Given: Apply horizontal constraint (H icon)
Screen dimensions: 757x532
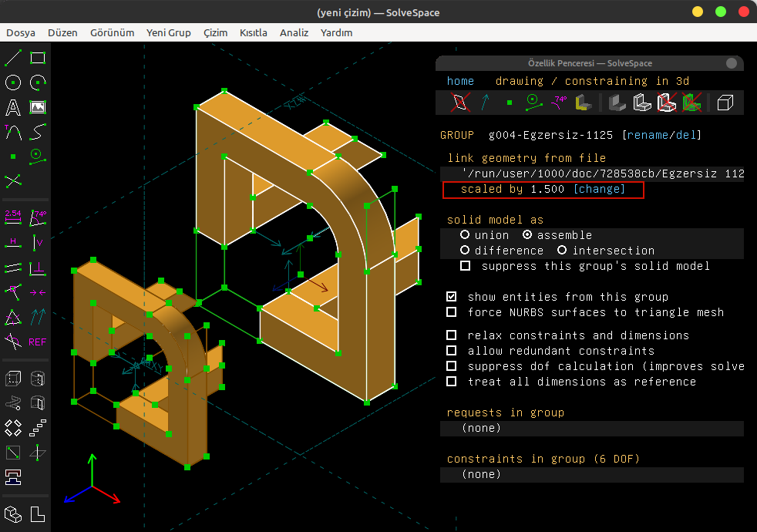Looking at the screenshot, I should coord(13,242).
